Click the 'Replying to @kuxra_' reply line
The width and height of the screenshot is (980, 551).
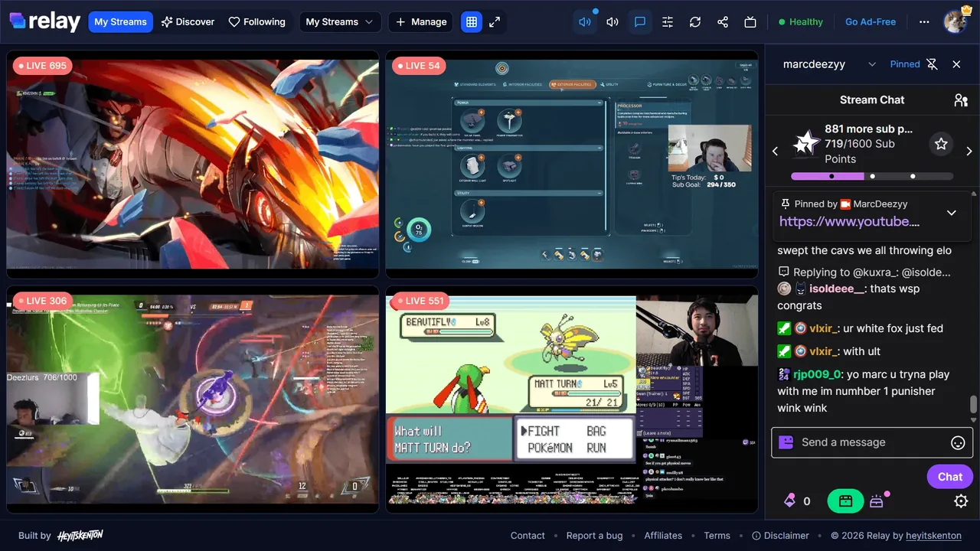point(864,272)
